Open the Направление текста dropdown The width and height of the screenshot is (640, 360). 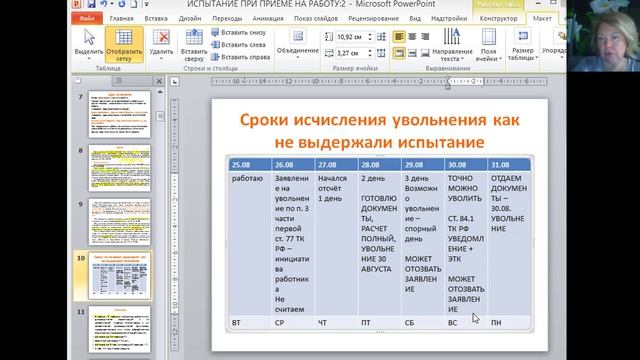[452, 45]
